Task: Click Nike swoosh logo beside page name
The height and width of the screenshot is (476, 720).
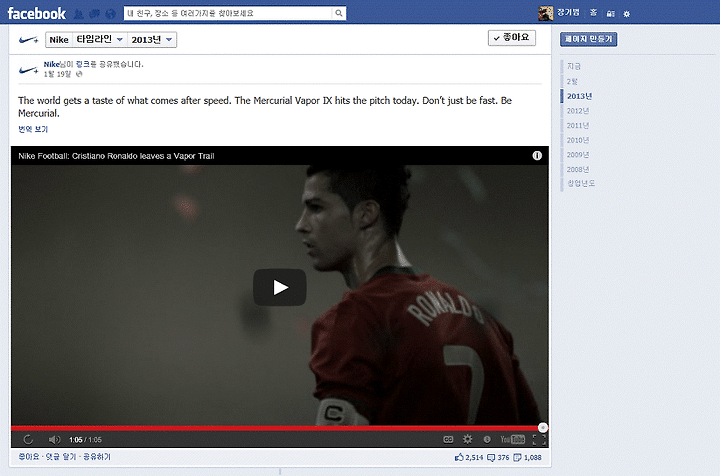Action: [x=28, y=40]
